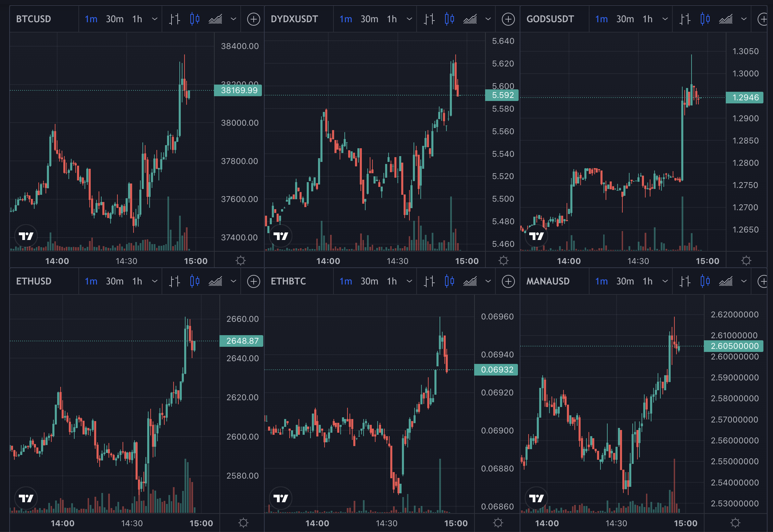Viewport: 773px width, 532px height.
Task: Click plus icon in DYDXUSDT chart header
Action: [x=508, y=19]
